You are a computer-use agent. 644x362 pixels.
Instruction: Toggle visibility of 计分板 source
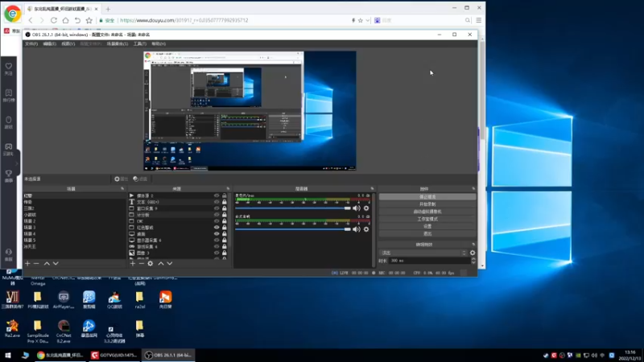click(x=217, y=215)
